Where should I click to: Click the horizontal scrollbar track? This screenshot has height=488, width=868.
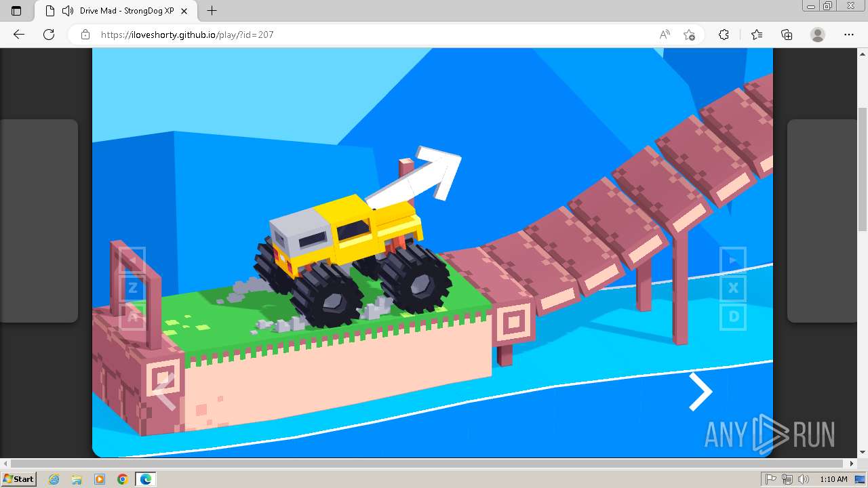coord(427,464)
